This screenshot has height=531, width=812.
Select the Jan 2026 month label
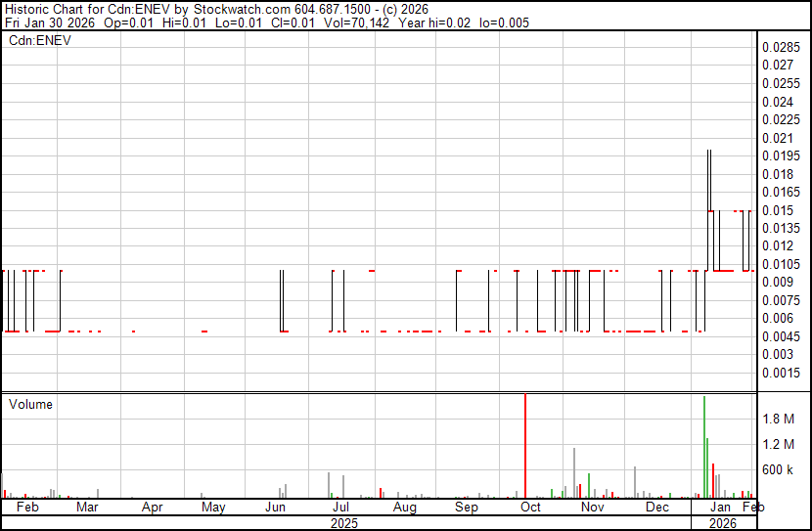[x=721, y=508]
